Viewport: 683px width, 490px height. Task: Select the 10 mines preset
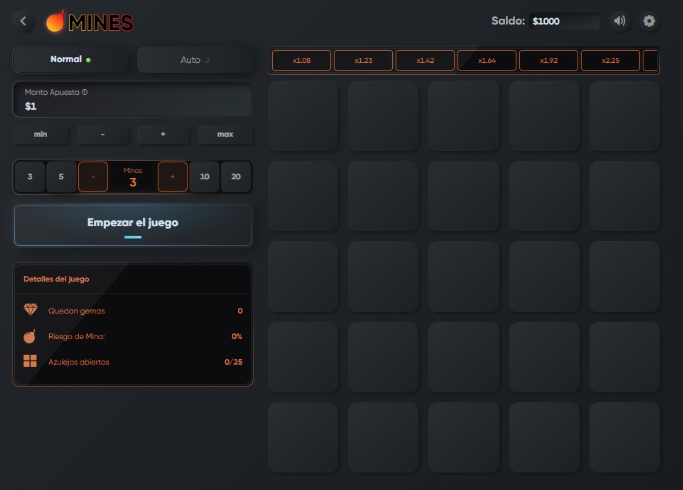pyautogui.click(x=204, y=177)
